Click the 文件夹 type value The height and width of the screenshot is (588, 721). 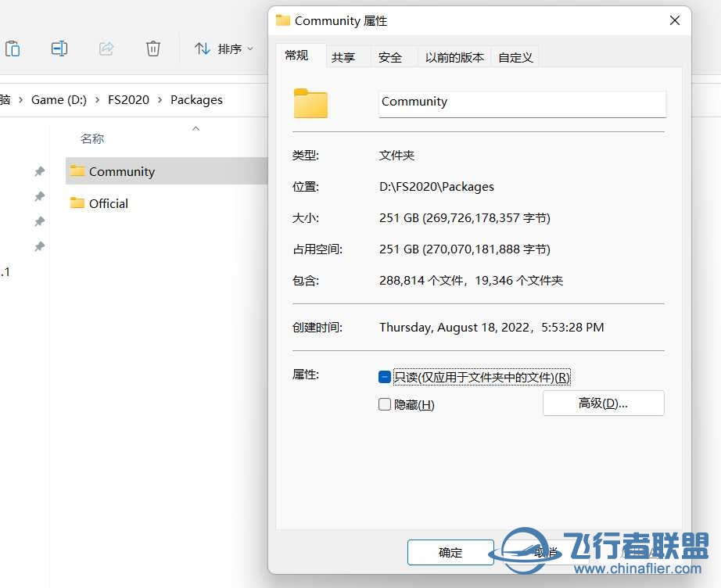pyautogui.click(x=396, y=155)
